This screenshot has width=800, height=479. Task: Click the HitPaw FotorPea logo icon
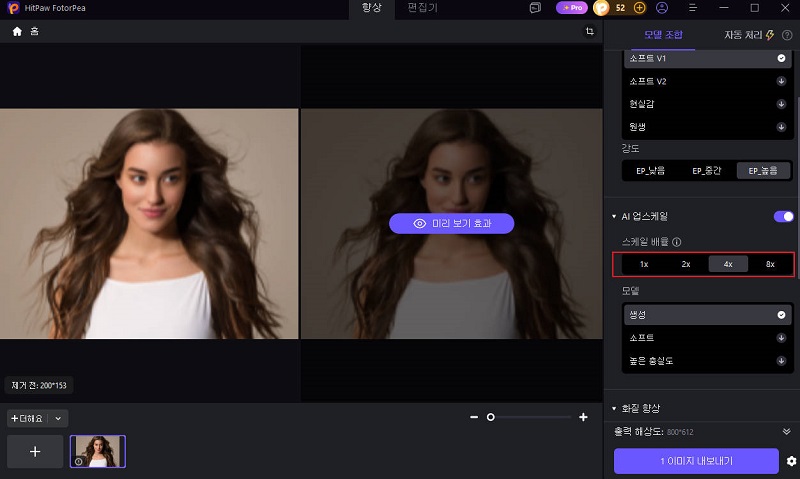[13, 8]
